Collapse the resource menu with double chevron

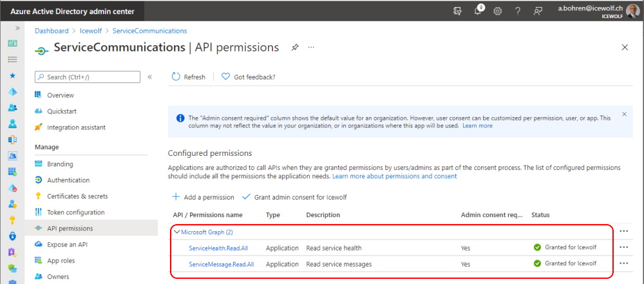[x=150, y=77]
